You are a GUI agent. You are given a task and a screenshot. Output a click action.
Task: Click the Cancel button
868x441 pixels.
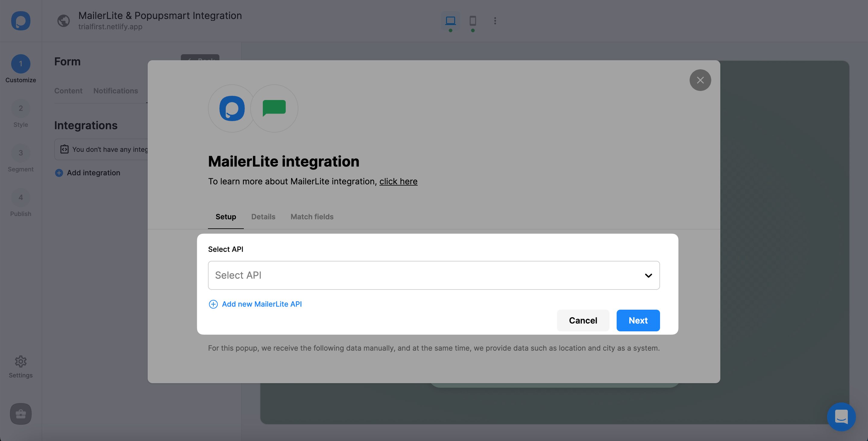coord(583,320)
